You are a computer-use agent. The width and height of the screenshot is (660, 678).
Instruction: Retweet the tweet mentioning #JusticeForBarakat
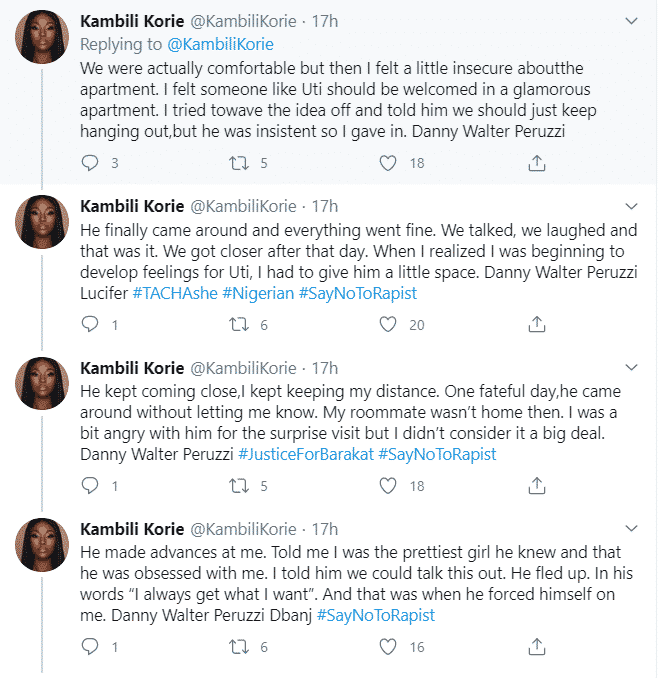click(x=240, y=486)
